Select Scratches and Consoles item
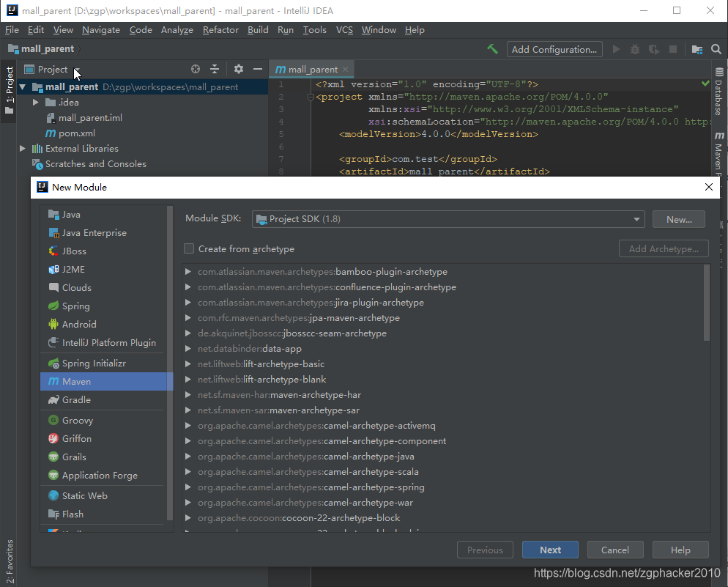Viewport: 728px width, 587px height. coord(89,164)
